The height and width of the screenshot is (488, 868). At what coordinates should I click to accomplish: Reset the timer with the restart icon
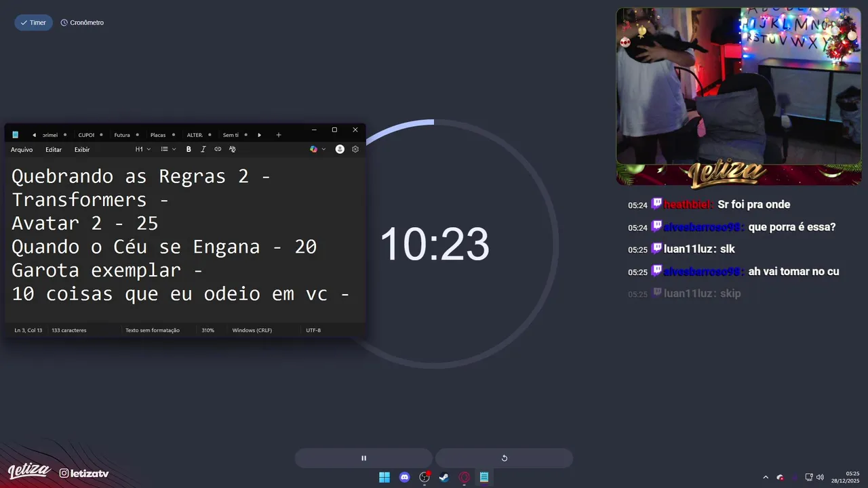504,458
